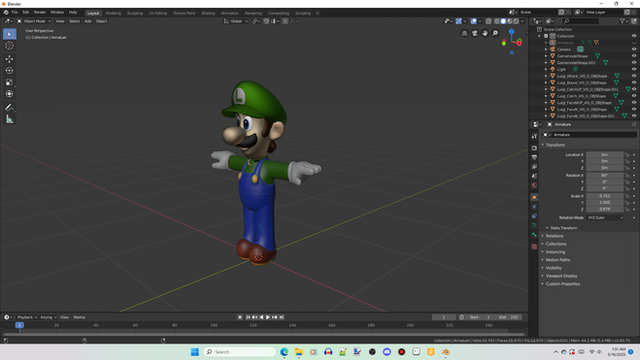This screenshot has height=360, width=640.
Task: Click the viewport zoom magnifier icon
Action: 495,33
